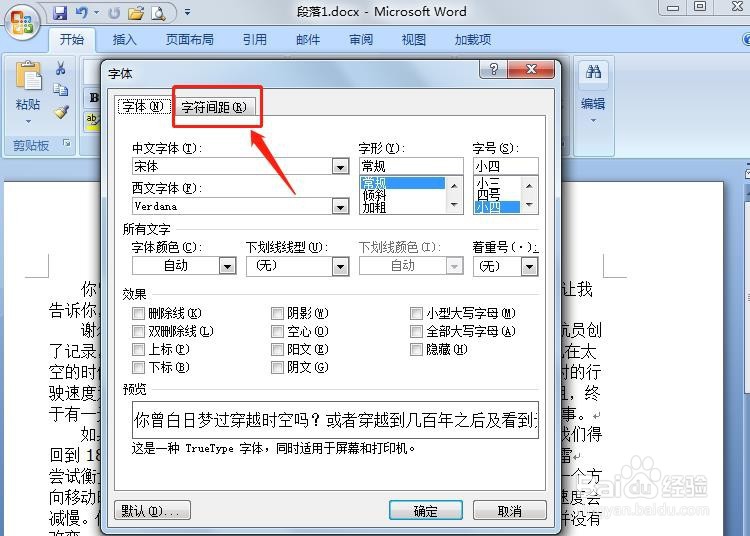Undo the last action in toolbar
This screenshot has width=750, height=536.
(81, 13)
